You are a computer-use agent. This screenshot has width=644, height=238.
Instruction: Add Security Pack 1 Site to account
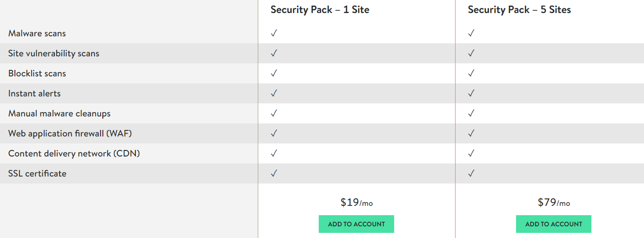pyautogui.click(x=356, y=224)
